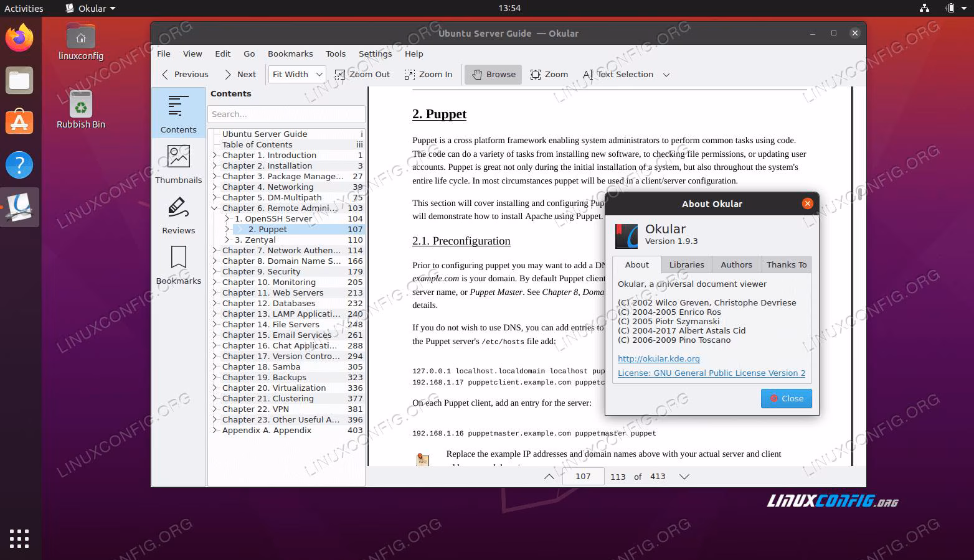Open the battery system tray icon
The width and height of the screenshot is (974, 560).
pyautogui.click(x=950, y=8)
